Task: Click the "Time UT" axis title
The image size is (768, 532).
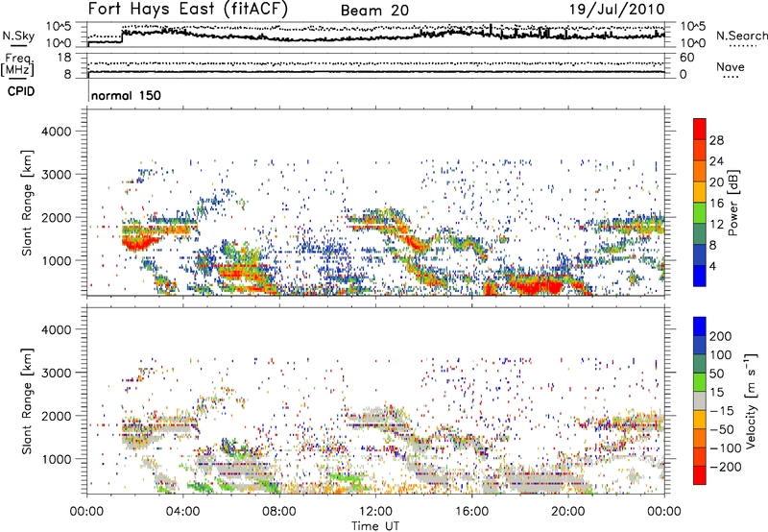Action: pos(375,526)
